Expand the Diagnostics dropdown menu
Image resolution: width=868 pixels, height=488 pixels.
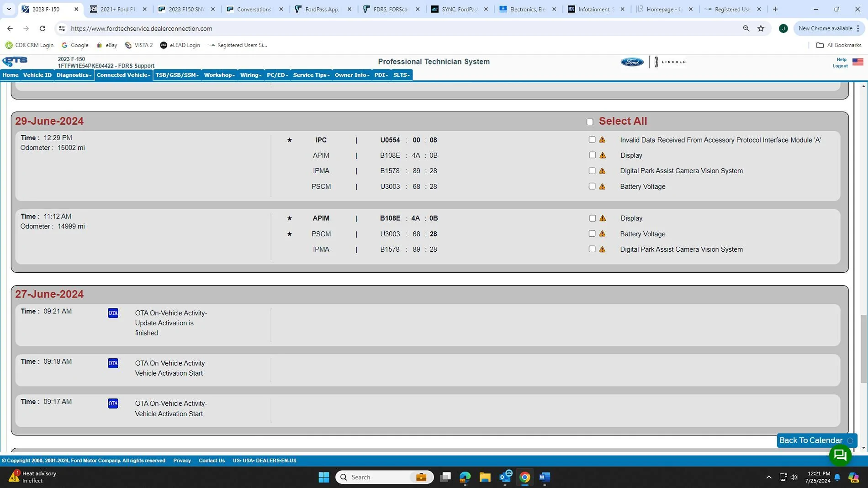click(74, 75)
